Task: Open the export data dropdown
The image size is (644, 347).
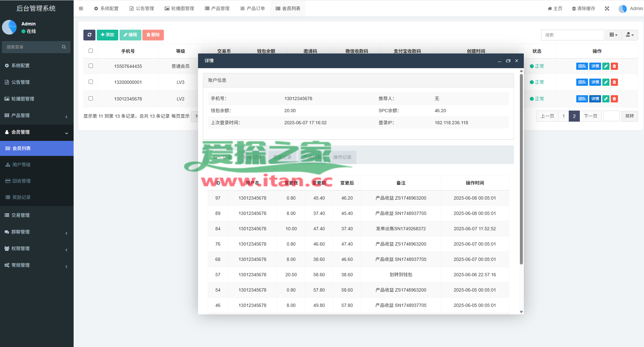Action: pos(630,35)
